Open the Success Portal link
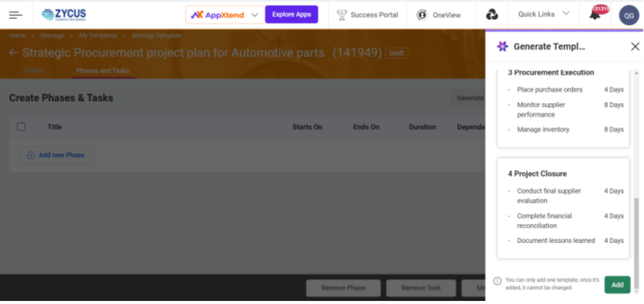Screen dimensions: 644x304 point(374,15)
